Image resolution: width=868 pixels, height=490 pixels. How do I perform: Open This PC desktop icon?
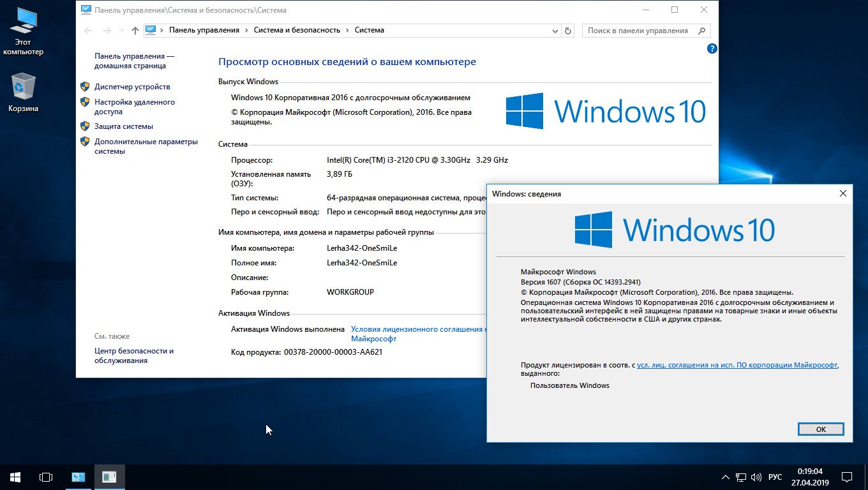(x=23, y=32)
